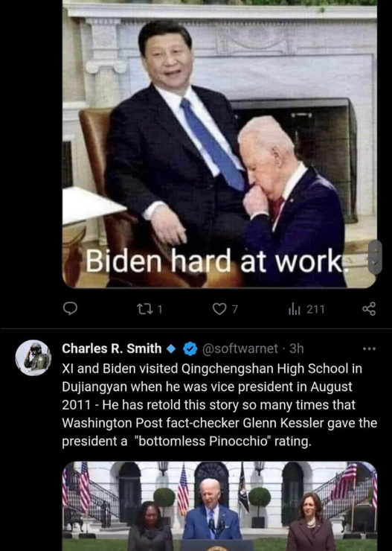The width and height of the screenshot is (392, 551).
Task: Click the like count number 7
Action: click(235, 310)
